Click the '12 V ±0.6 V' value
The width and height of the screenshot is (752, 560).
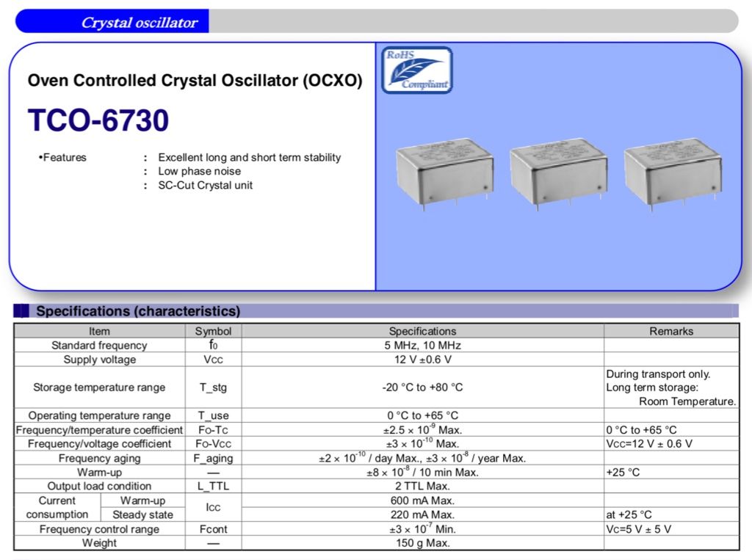tap(422, 360)
